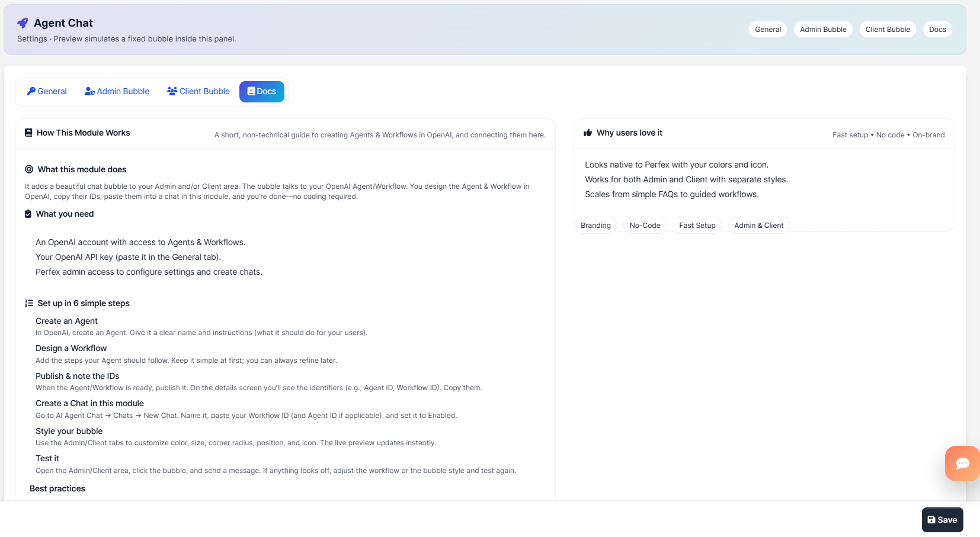Click the thumbs-up icon next to Why users love it
Viewport: 980px width, 537px height.
coord(587,133)
